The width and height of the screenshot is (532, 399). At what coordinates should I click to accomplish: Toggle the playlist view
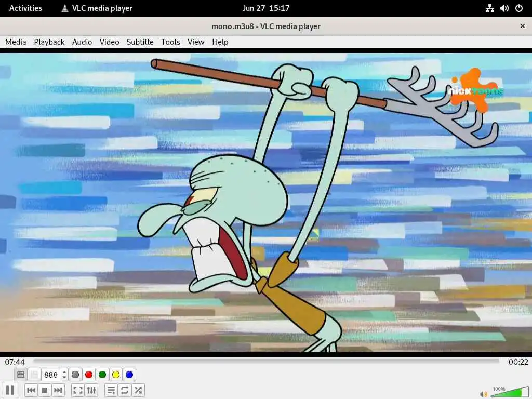point(111,390)
